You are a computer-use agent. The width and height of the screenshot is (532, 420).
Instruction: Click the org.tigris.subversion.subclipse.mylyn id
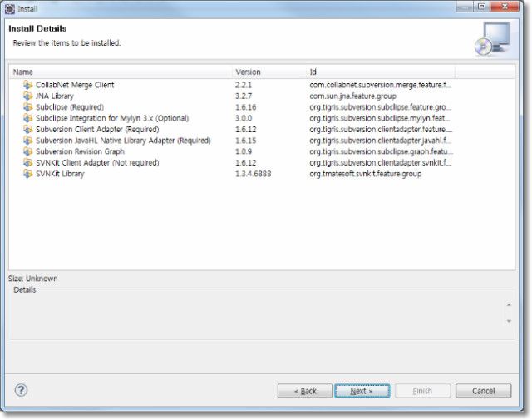click(380, 118)
